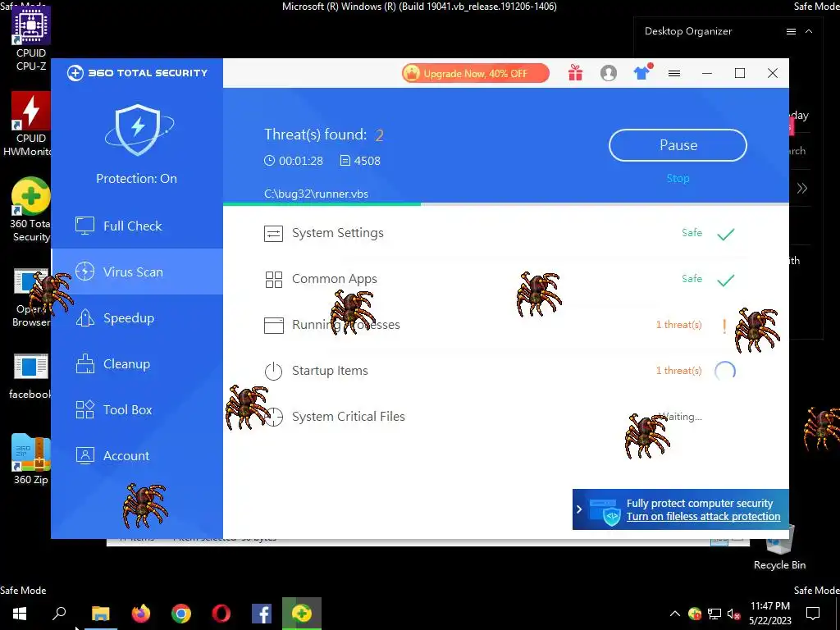The height and width of the screenshot is (630, 840).
Task: Open CPUID HWMonitor desktop shortcut
Action: (x=30, y=125)
